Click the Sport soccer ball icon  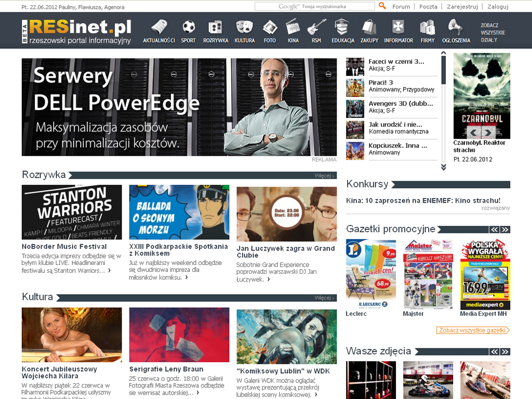[x=189, y=27]
